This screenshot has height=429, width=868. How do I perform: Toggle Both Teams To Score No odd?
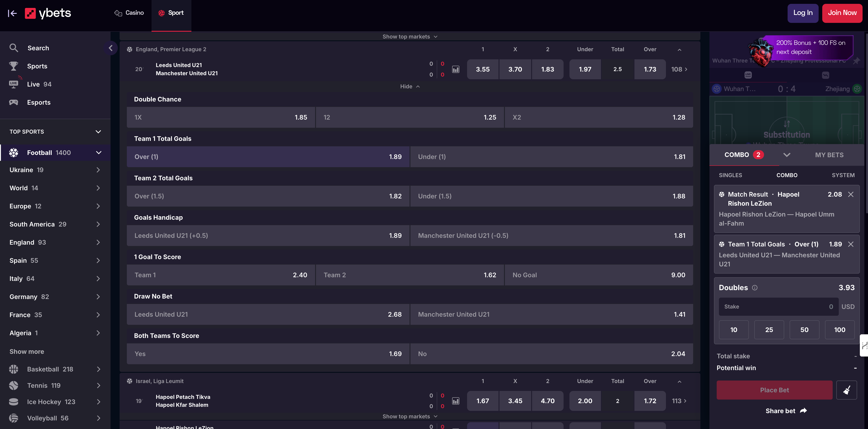552,354
